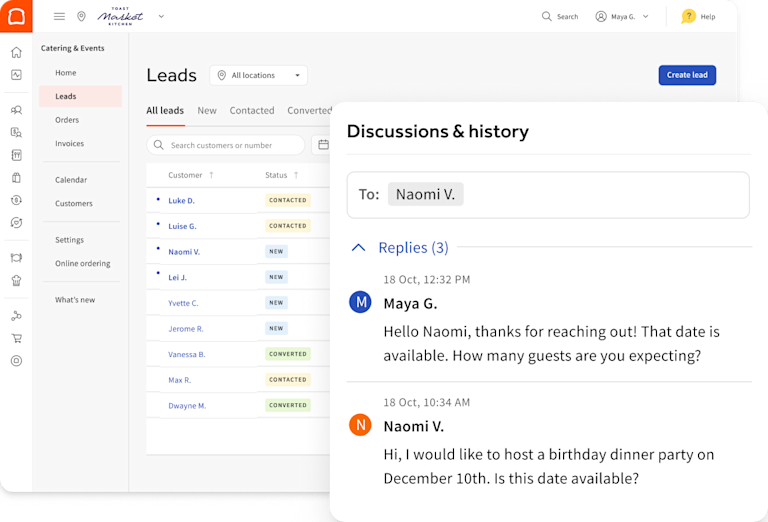Click the To: recipient field
Screen dimensions: 768x522
[548, 195]
